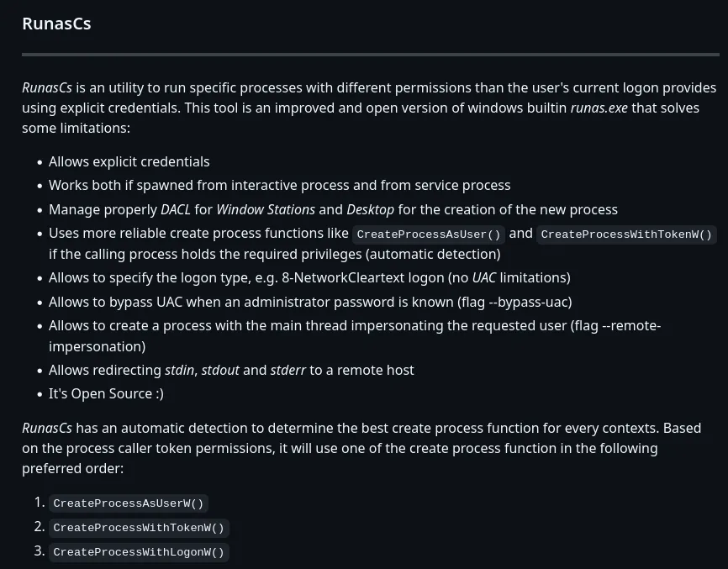Click the RunasCs page heading
728x569 pixels.
tap(56, 24)
